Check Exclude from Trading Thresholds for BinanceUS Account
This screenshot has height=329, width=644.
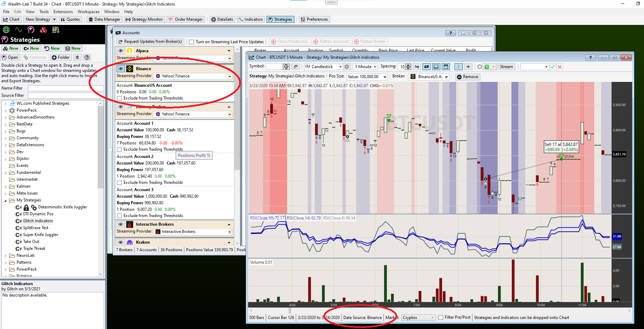pyautogui.click(x=119, y=98)
